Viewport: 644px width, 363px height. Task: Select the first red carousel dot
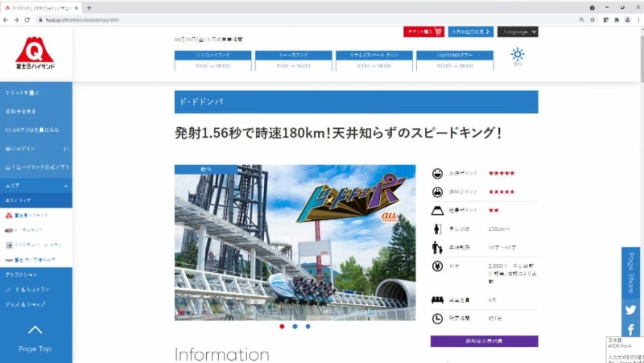pos(282,327)
